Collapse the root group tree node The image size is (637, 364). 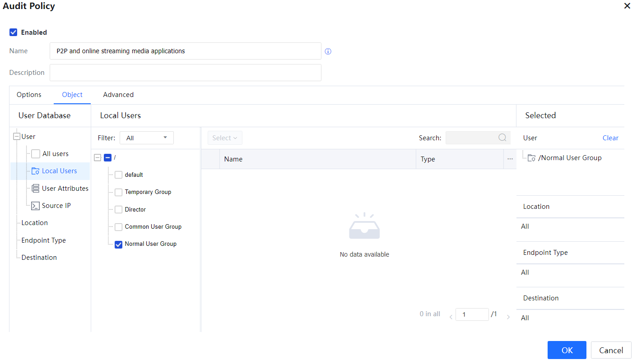pos(98,157)
